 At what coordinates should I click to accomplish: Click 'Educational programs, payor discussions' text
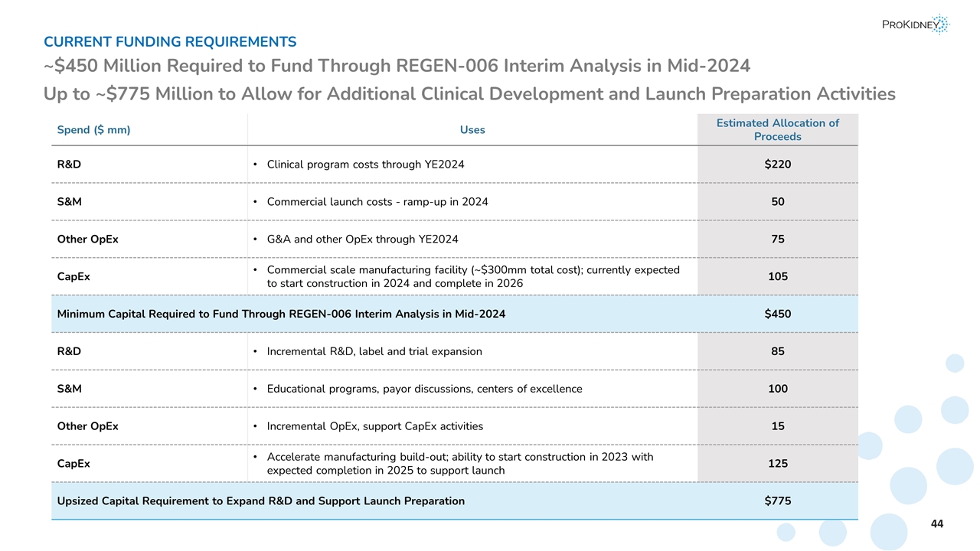point(424,389)
